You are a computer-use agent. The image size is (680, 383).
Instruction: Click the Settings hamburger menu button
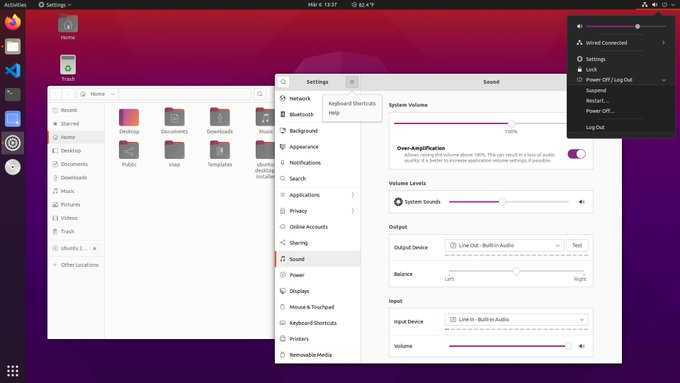coord(352,82)
